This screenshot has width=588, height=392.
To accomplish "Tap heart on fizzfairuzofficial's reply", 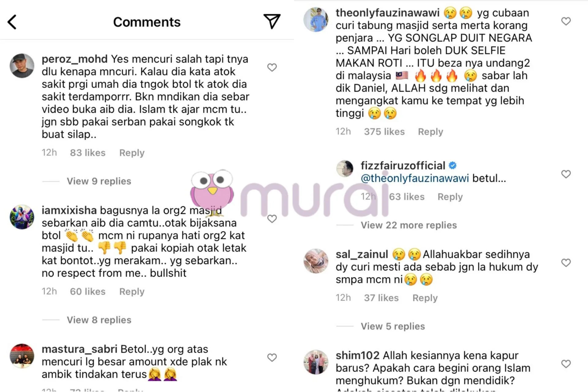I will [566, 174].
